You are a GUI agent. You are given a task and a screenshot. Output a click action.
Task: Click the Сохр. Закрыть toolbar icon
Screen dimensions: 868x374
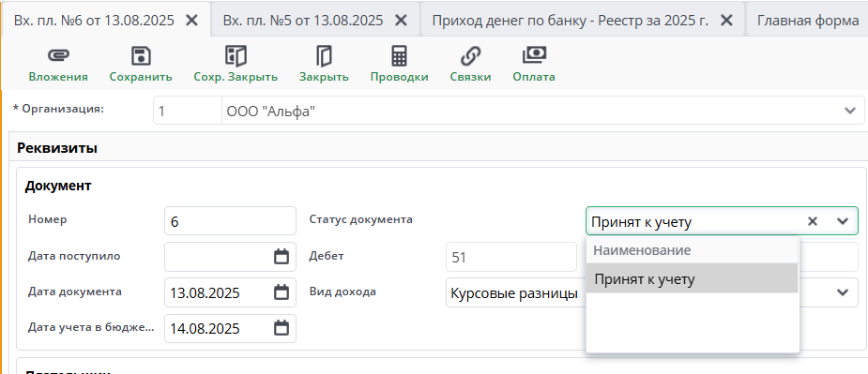pyautogui.click(x=236, y=56)
